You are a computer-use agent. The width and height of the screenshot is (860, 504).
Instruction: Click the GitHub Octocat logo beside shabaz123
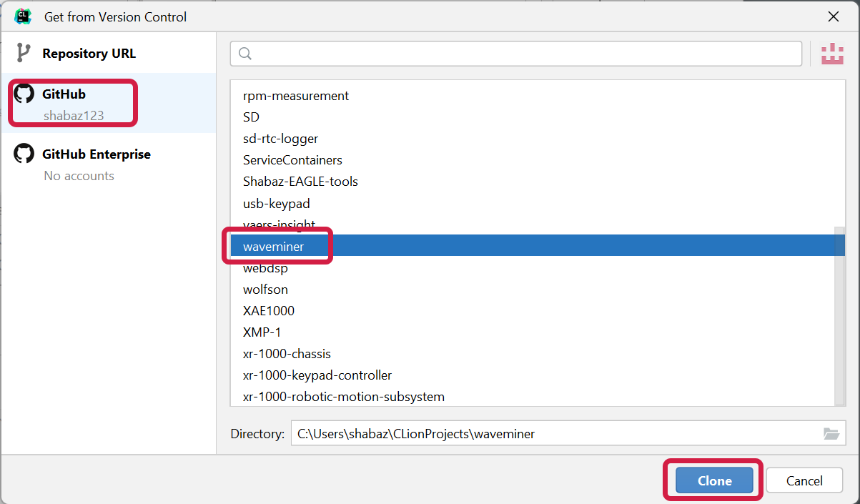pos(24,94)
